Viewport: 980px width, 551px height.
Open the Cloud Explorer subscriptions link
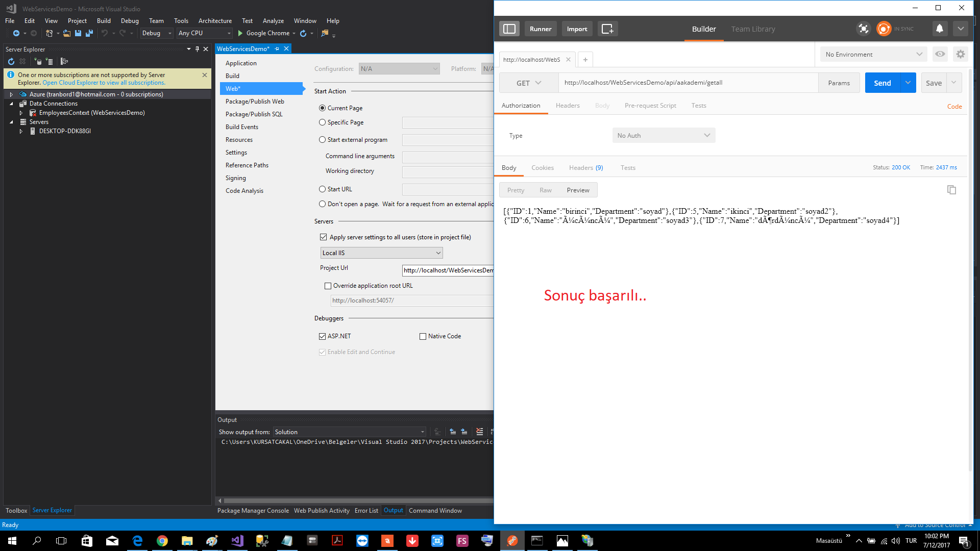[104, 83]
